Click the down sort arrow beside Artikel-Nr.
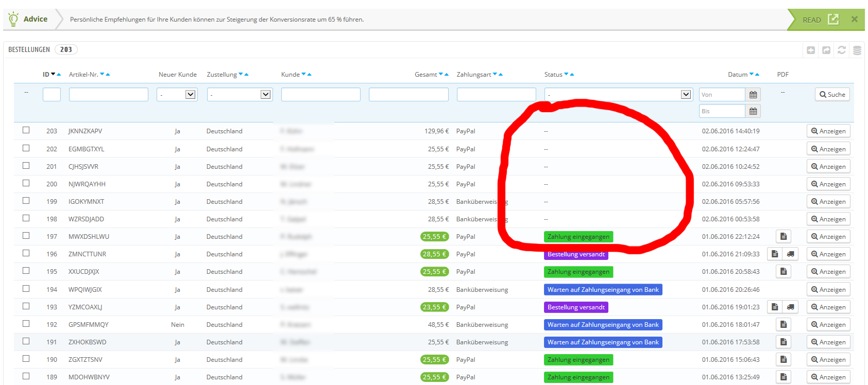The image size is (868, 385). click(102, 74)
